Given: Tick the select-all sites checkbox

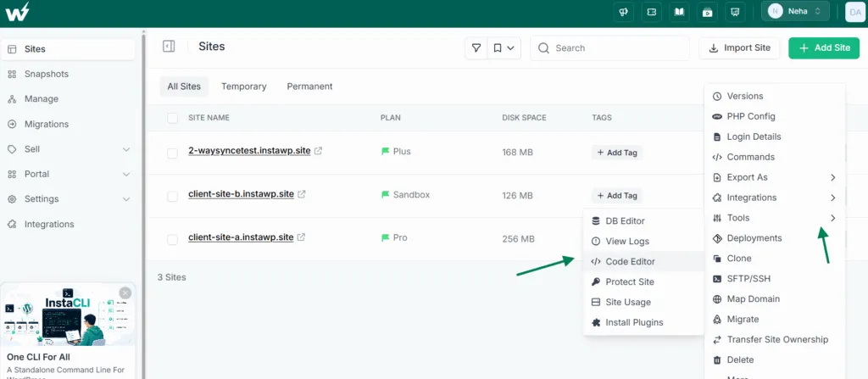Looking at the screenshot, I should click(x=173, y=118).
